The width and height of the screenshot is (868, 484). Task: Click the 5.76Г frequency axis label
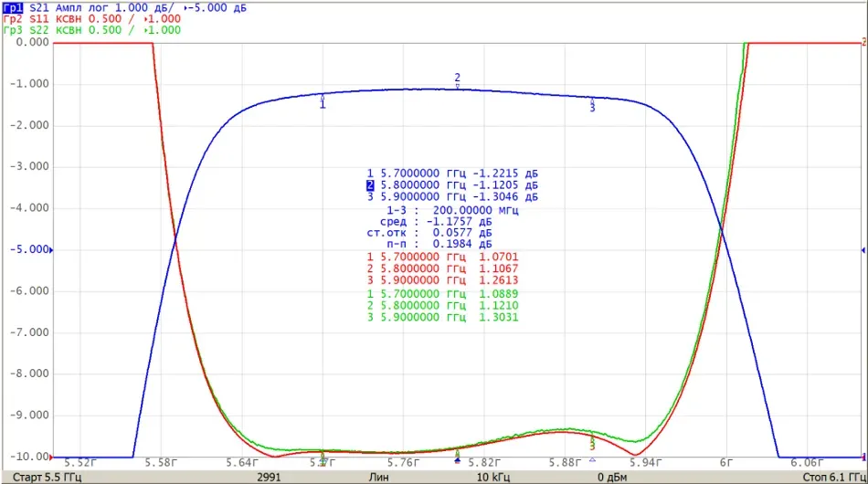[403, 462]
